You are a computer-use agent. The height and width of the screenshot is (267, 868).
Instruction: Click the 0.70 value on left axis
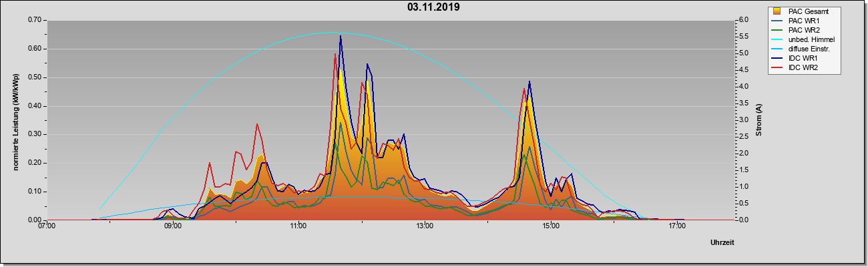point(35,20)
